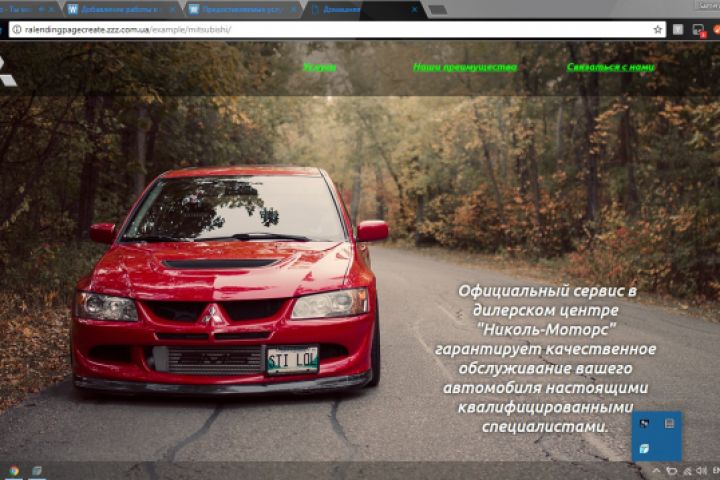
Task: Click the extension icon with the red badge
Action: coord(698,30)
